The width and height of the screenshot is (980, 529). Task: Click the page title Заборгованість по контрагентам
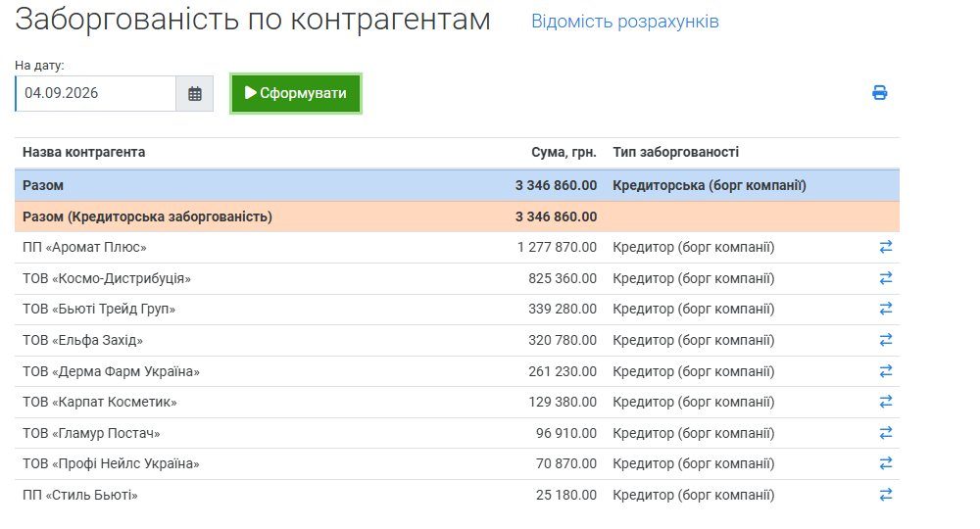(253, 20)
